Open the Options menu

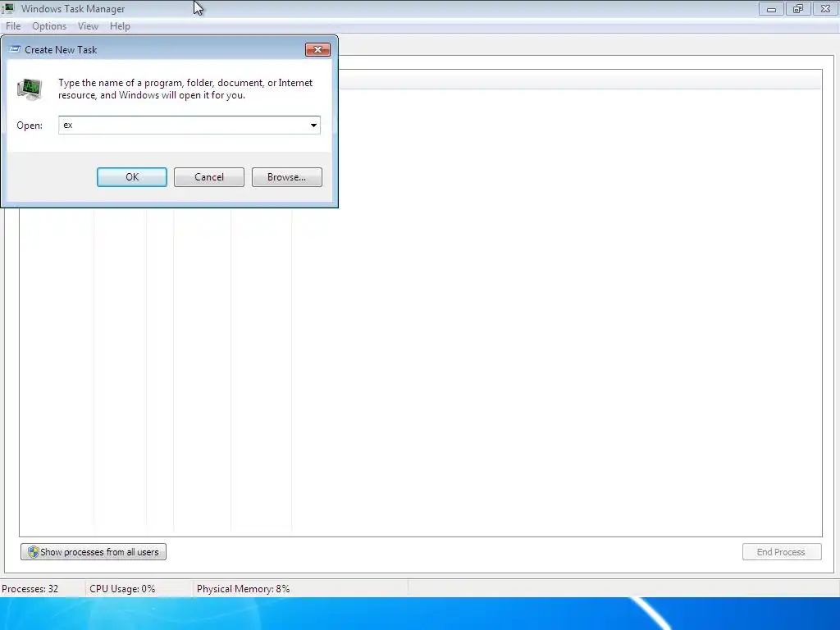(49, 26)
